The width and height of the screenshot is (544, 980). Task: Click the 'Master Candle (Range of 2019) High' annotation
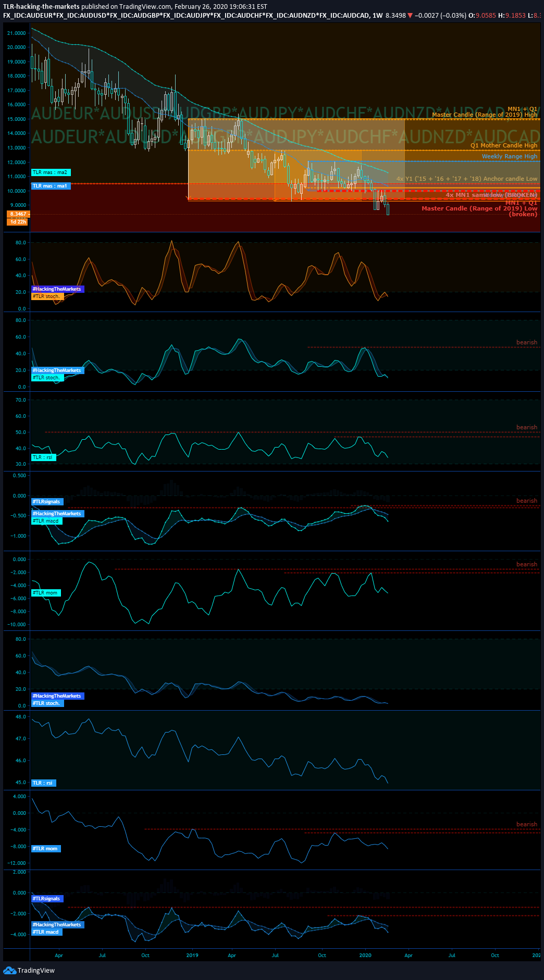coord(484,115)
